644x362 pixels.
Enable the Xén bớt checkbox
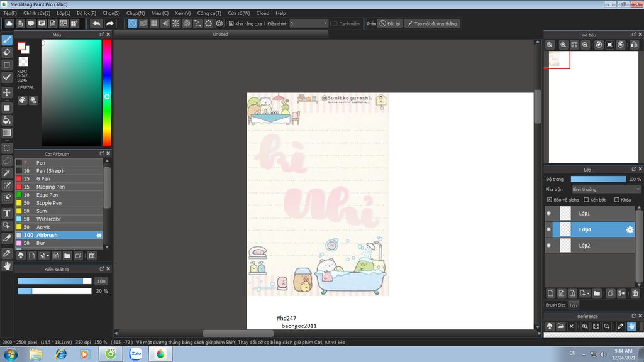586,200
